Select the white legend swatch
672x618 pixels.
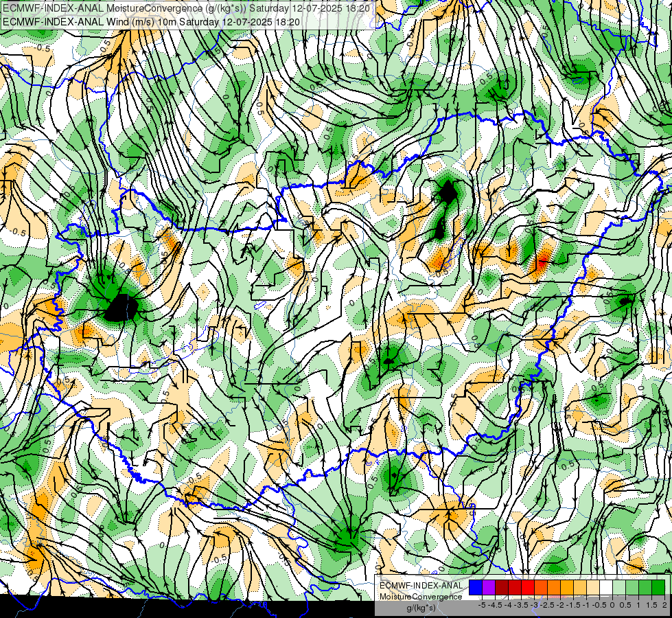point(606,588)
